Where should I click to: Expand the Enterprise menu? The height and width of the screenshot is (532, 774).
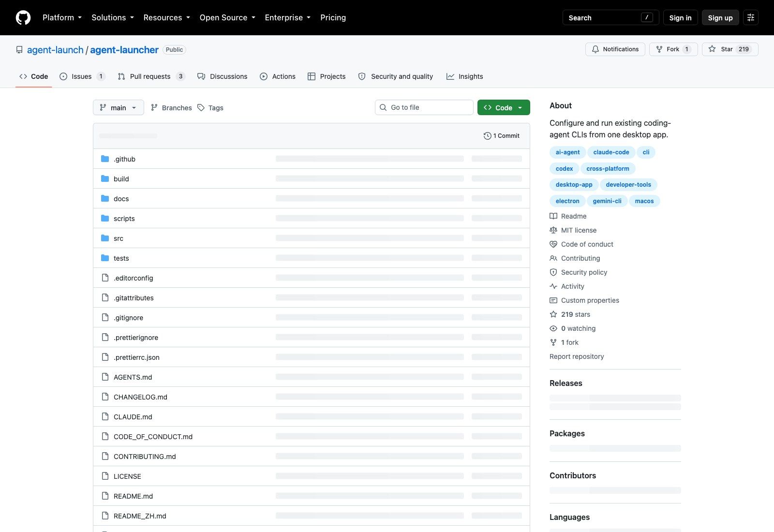point(288,17)
